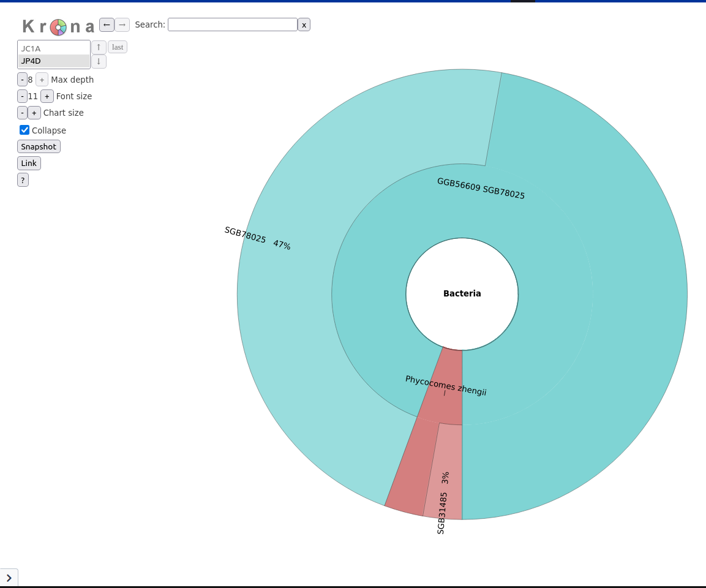The image size is (706, 588).
Task: Toggle the Collapse checkbox
Action: click(x=24, y=130)
